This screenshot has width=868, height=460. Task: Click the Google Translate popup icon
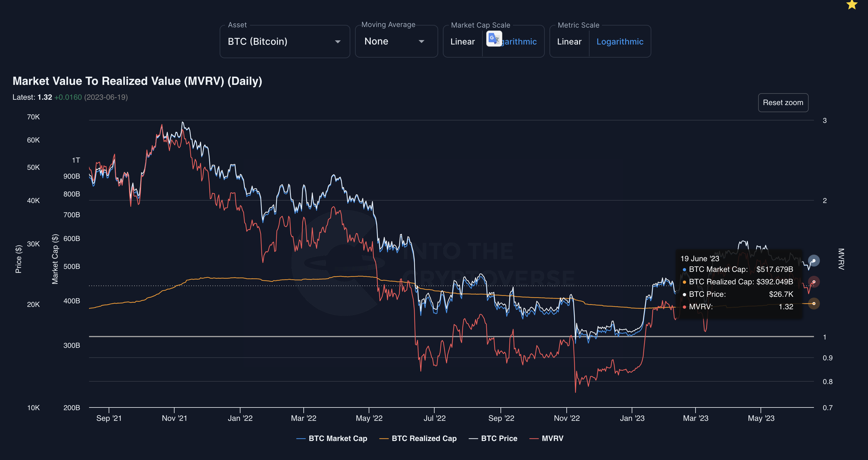pyautogui.click(x=494, y=39)
